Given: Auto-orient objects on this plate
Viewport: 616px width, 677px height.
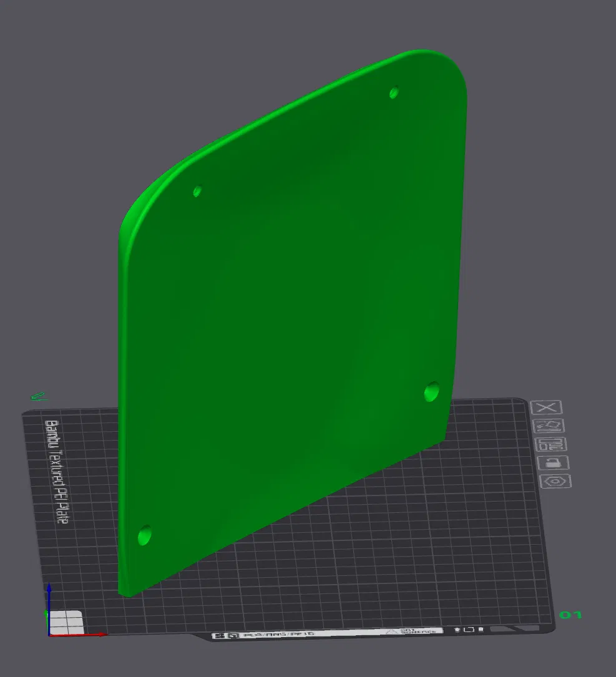Looking at the screenshot, I should 549,426.
